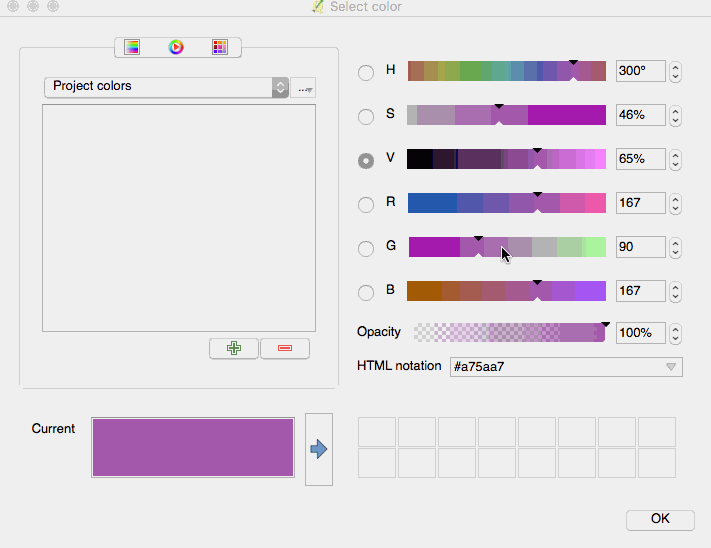Select the G green radio button
The height and width of the screenshot is (548, 711).
click(366, 248)
